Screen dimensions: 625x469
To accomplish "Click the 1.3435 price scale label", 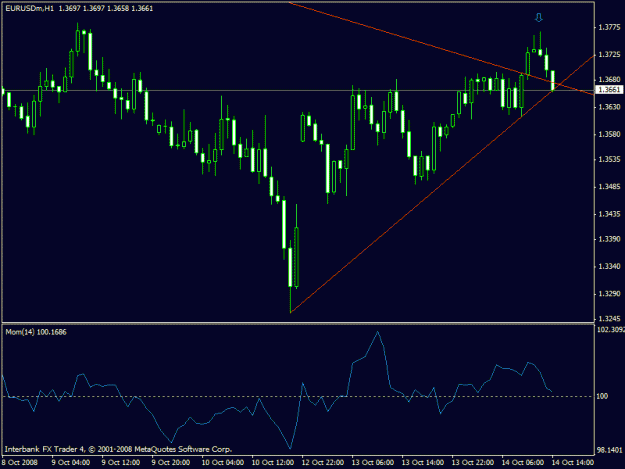I will pos(609,214).
